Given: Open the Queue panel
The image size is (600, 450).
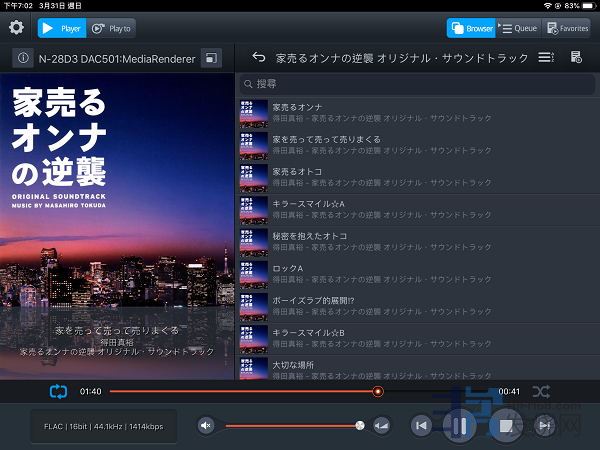Looking at the screenshot, I should click(x=518, y=28).
